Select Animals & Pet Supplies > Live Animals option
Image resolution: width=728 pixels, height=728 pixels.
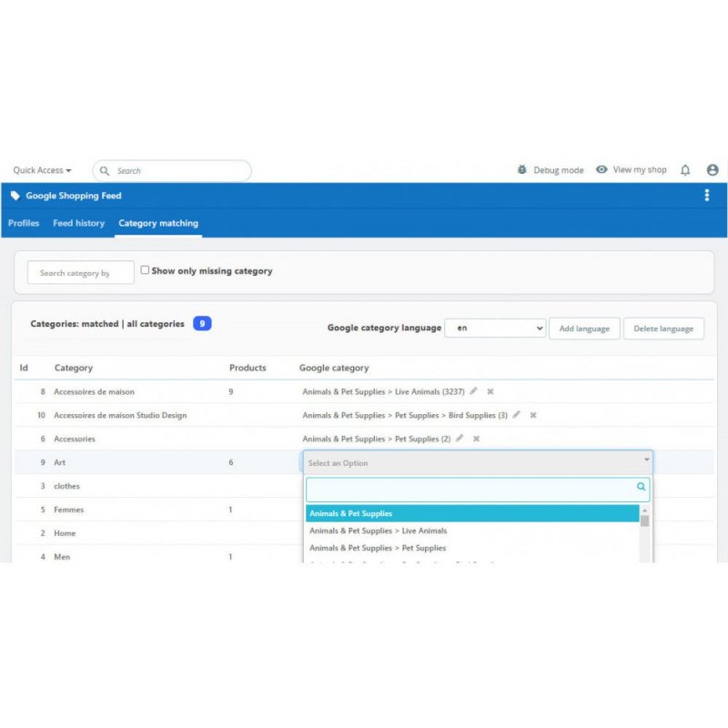[x=379, y=531]
